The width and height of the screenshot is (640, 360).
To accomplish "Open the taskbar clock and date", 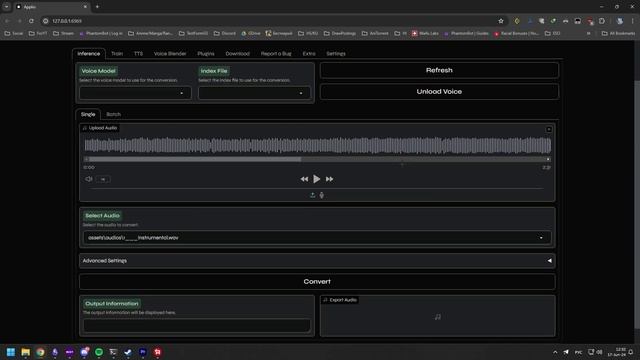I will click(x=617, y=352).
